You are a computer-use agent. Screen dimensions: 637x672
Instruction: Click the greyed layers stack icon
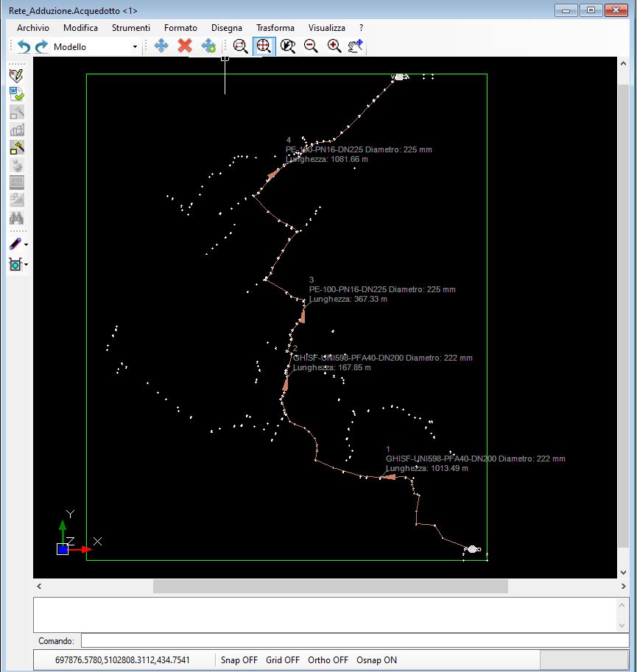click(17, 165)
